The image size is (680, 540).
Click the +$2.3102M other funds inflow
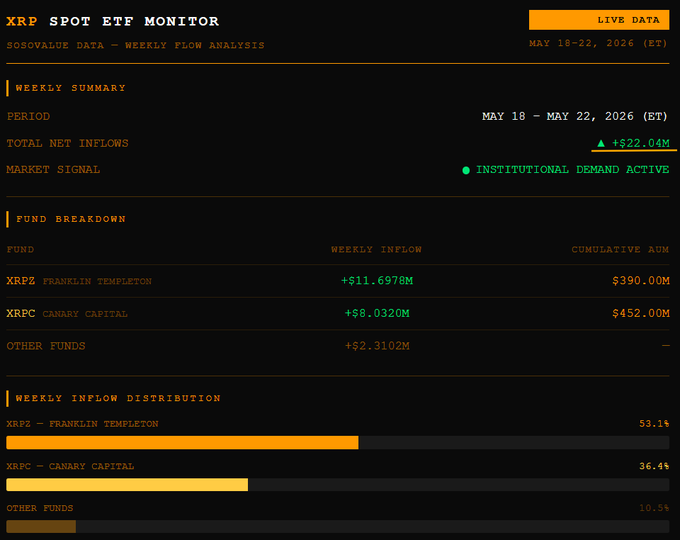[377, 346]
